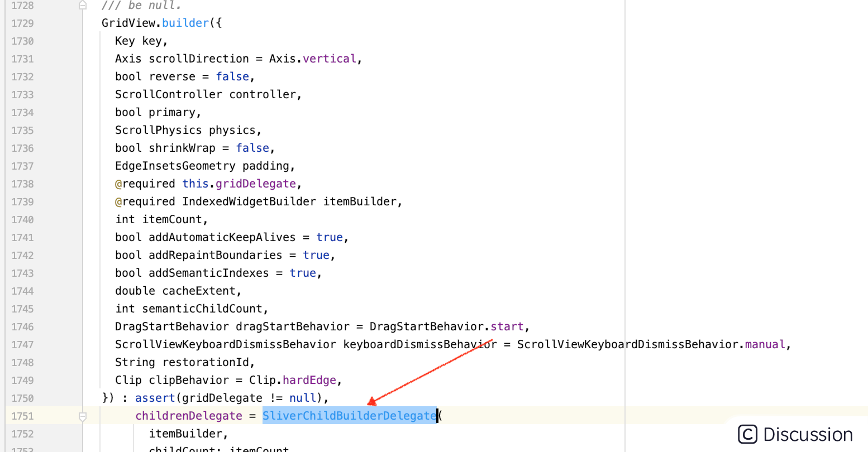Click Clip.hardEdge default value
The height and width of the screenshot is (452, 868).
(x=293, y=380)
